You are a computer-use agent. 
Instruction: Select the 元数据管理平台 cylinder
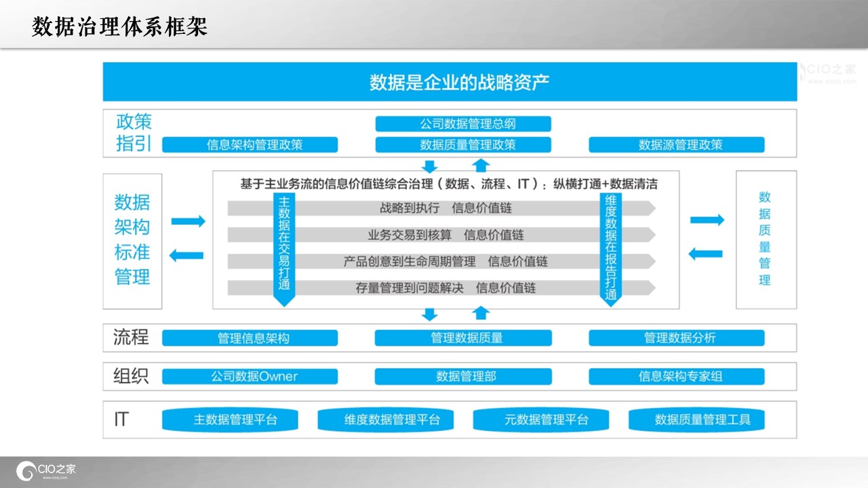tap(541, 420)
